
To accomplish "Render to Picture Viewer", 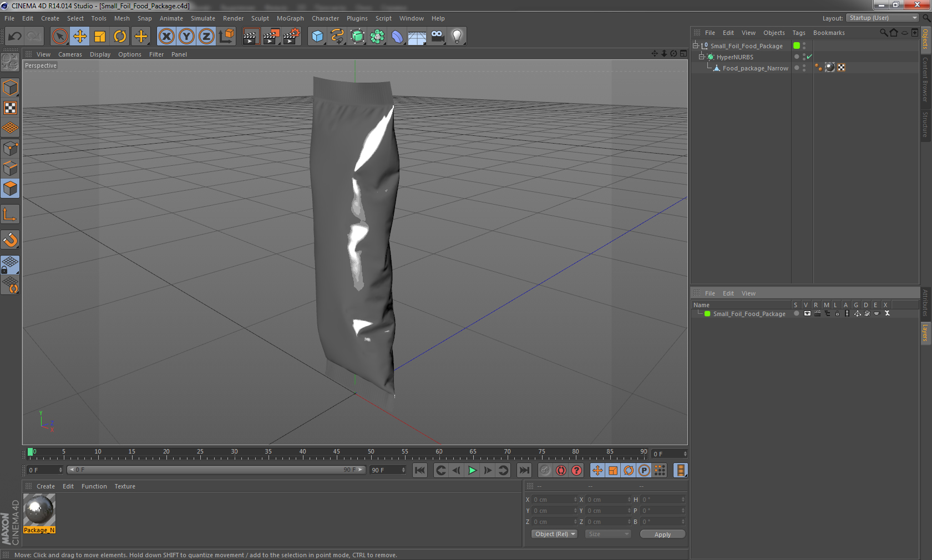I will 271,37.
